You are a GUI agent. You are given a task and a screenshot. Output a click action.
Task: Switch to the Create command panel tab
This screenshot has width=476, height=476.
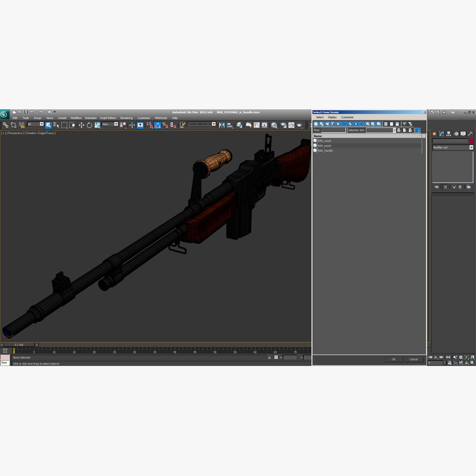click(435, 134)
